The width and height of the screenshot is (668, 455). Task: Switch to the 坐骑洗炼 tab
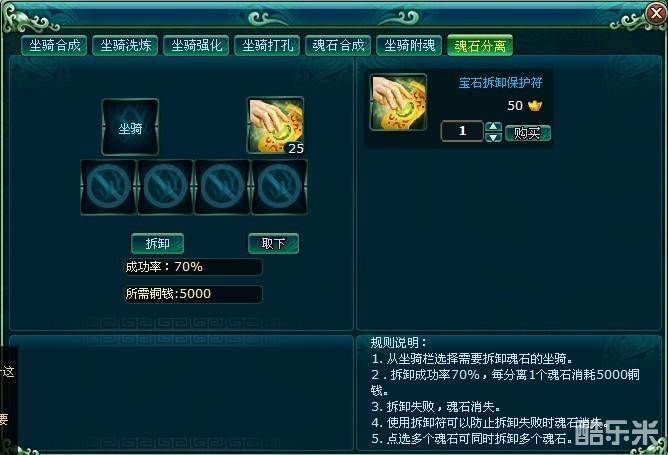click(125, 45)
